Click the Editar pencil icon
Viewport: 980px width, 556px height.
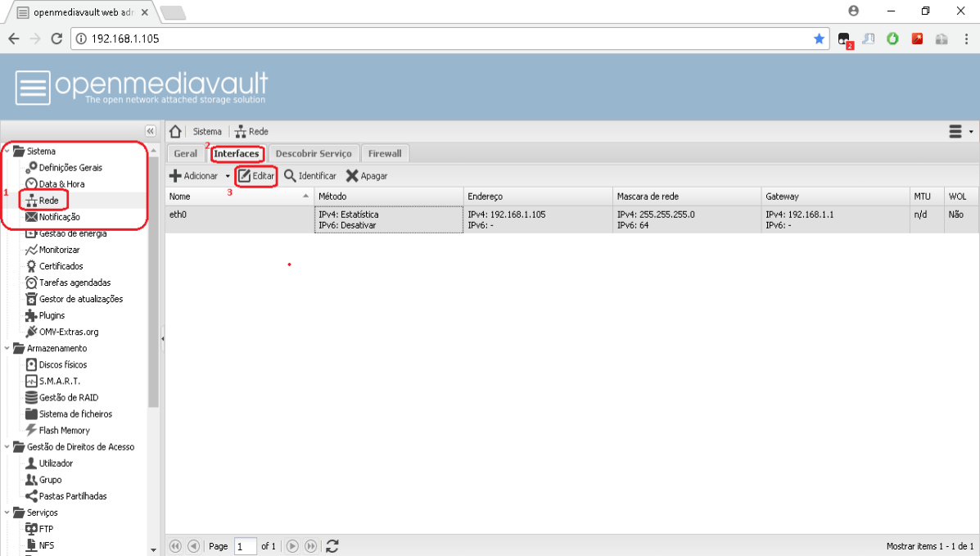[x=244, y=176]
